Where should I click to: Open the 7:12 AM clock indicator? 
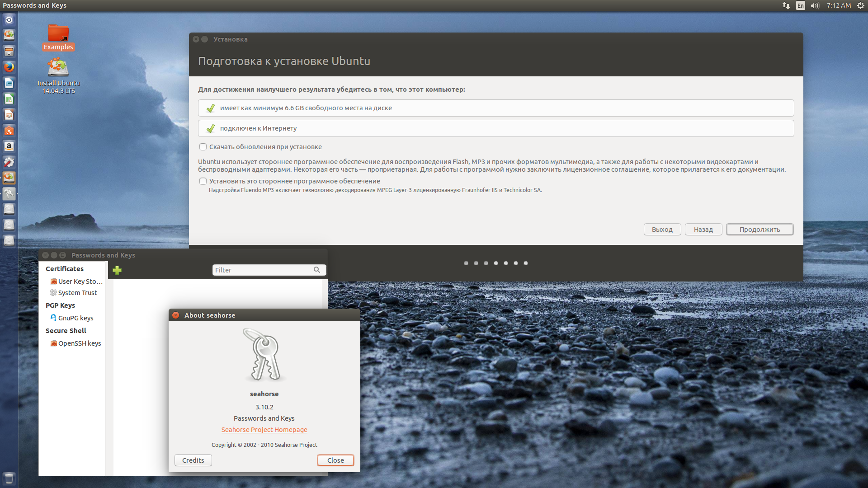tap(839, 5)
